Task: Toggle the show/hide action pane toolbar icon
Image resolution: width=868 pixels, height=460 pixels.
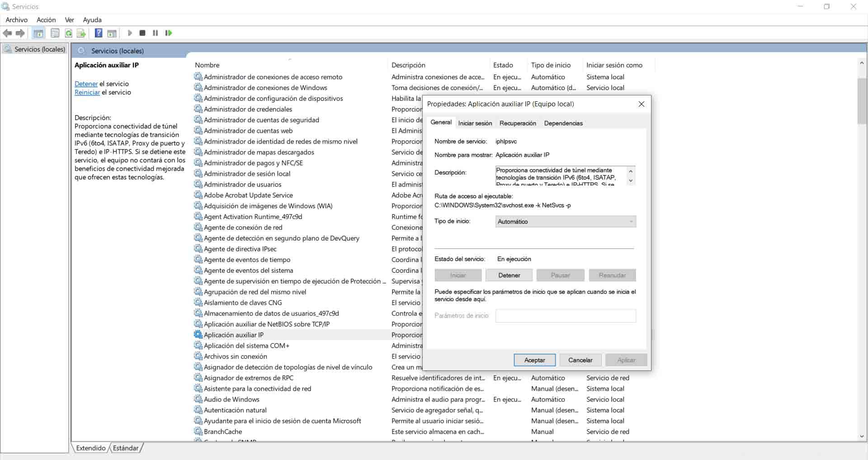Action: pos(112,33)
